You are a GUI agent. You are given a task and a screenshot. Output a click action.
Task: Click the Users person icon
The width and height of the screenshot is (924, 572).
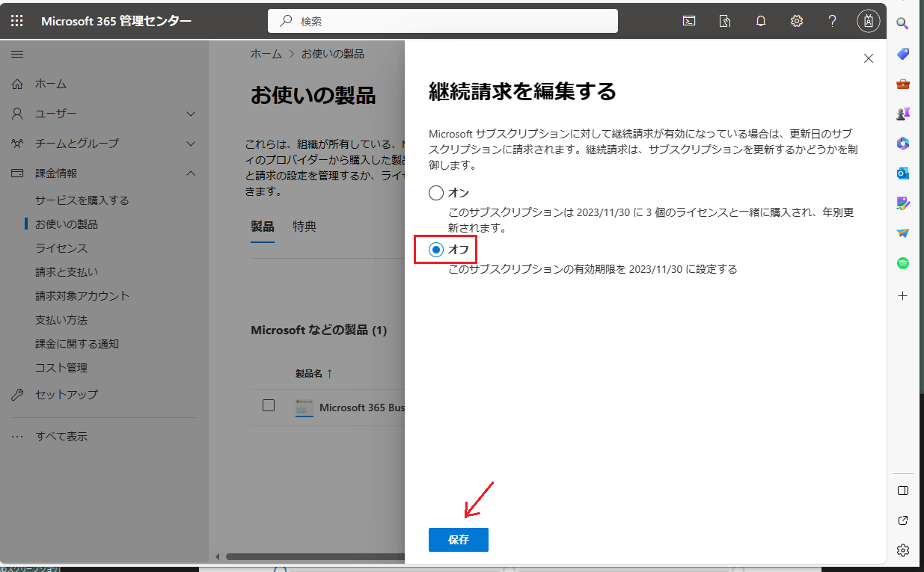pos(18,114)
